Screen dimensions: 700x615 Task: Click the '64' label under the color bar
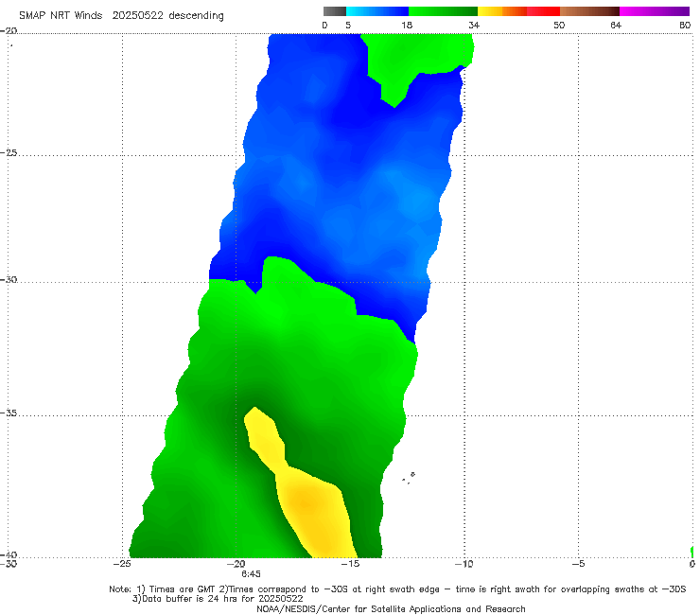pyautogui.click(x=616, y=26)
